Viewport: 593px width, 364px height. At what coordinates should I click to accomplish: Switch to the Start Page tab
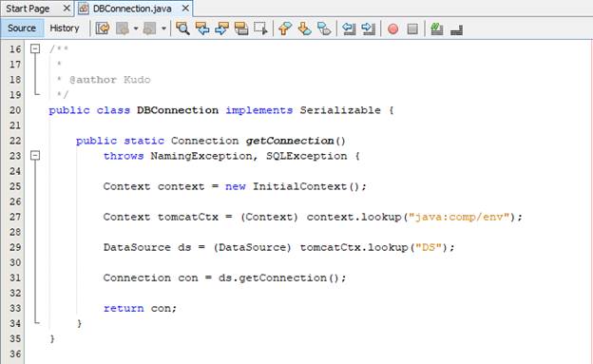pos(28,9)
